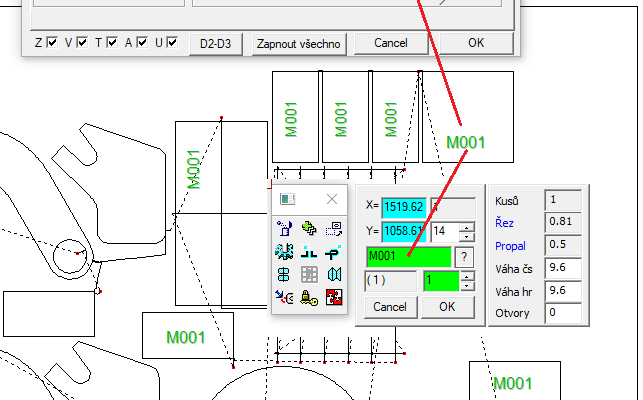Click the question mark button beside M001
This screenshot has height=400, width=643.
tap(465, 256)
